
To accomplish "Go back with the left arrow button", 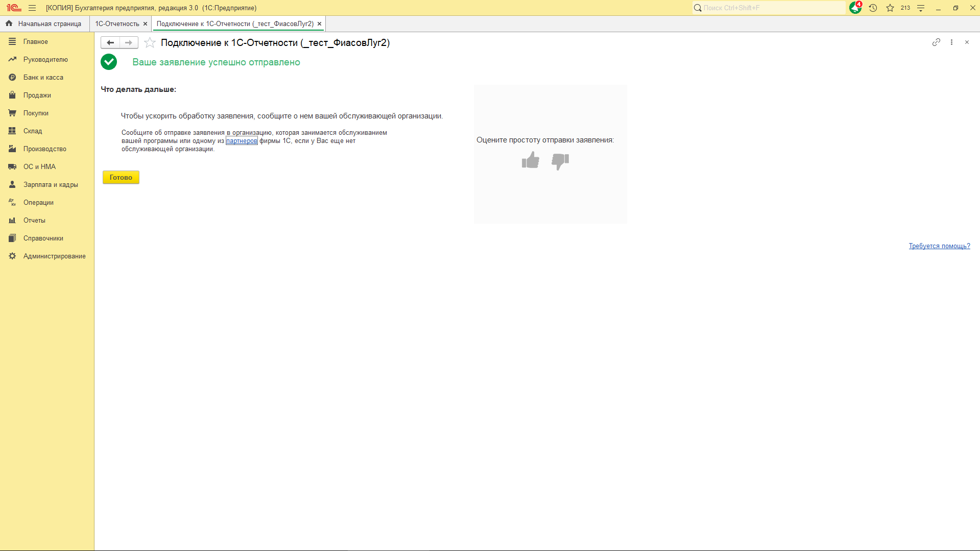I will (110, 42).
